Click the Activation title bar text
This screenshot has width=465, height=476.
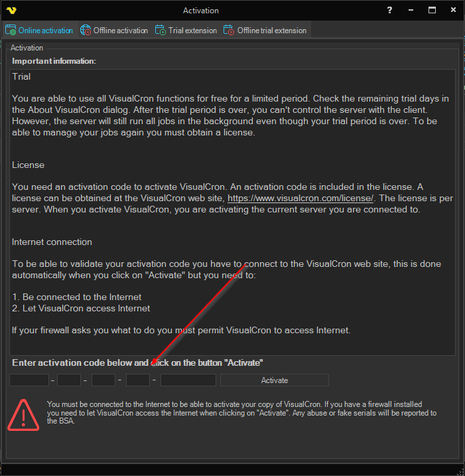pyautogui.click(x=200, y=11)
